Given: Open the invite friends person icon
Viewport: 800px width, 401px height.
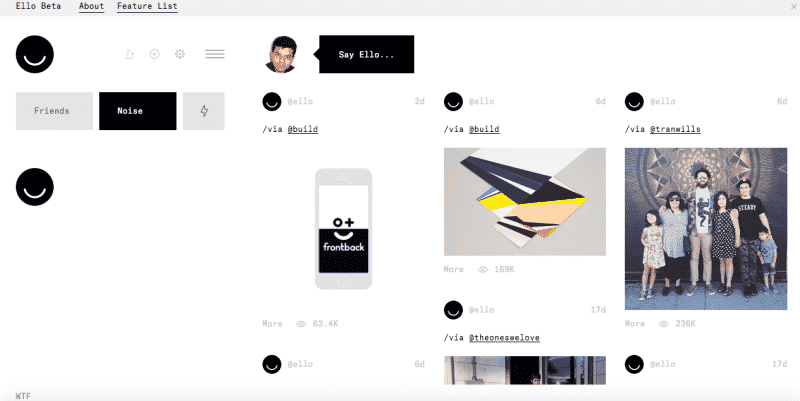Looking at the screenshot, I should click(130, 54).
